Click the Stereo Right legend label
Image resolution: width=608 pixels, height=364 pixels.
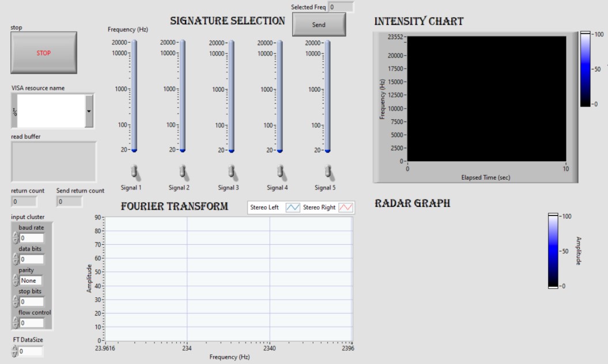tap(319, 207)
